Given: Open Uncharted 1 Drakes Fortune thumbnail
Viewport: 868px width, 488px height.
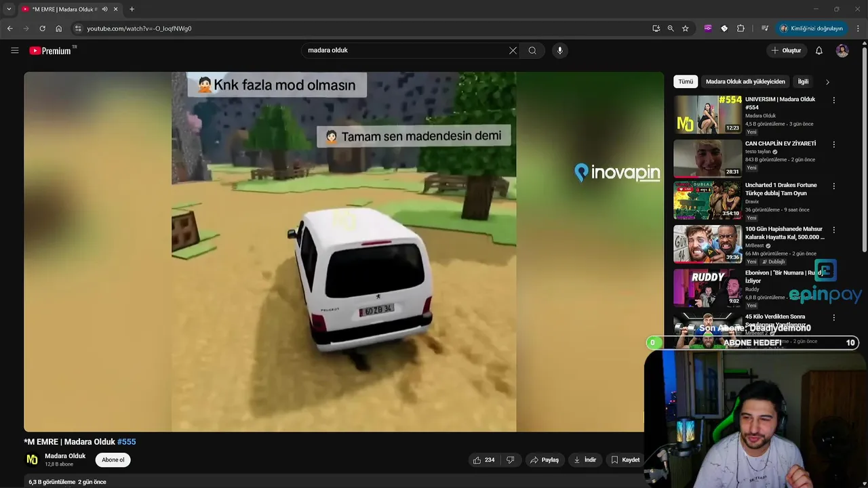Looking at the screenshot, I should point(707,201).
